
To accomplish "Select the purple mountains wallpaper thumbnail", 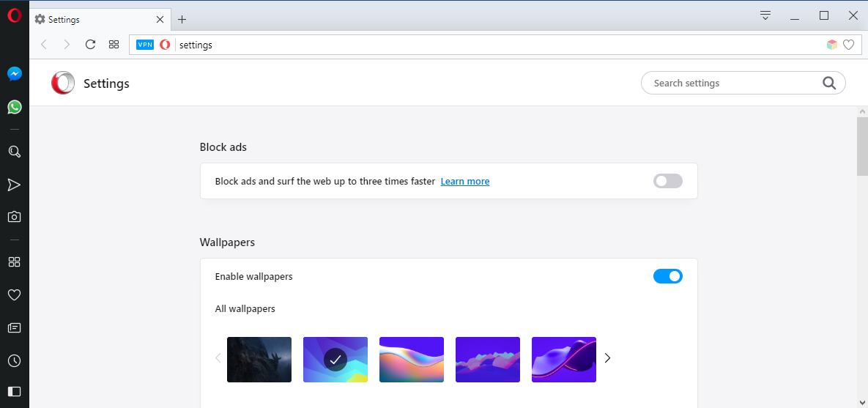I will coord(488,359).
